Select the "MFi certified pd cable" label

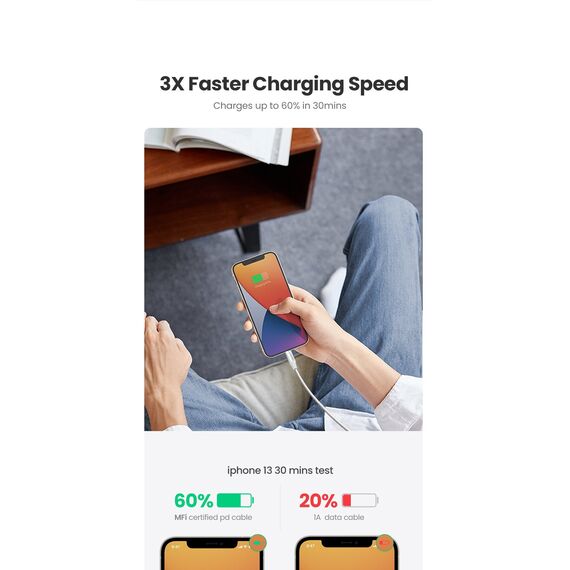click(213, 517)
